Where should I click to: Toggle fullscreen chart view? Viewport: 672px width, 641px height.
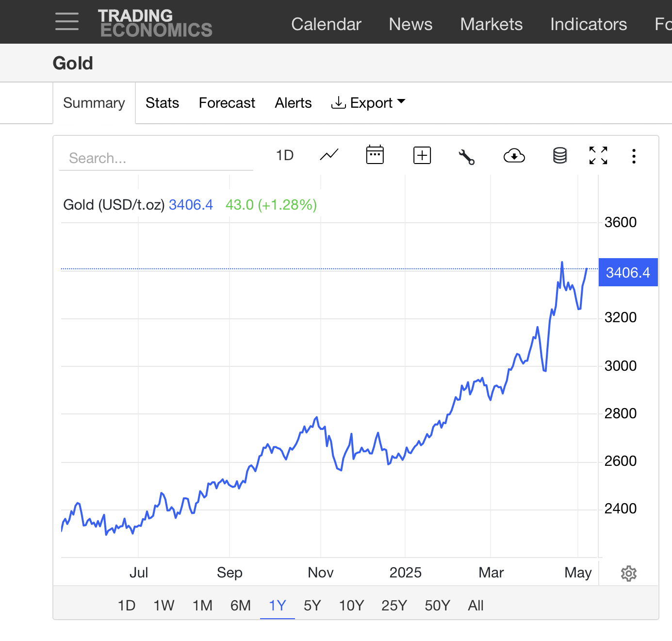pos(598,156)
